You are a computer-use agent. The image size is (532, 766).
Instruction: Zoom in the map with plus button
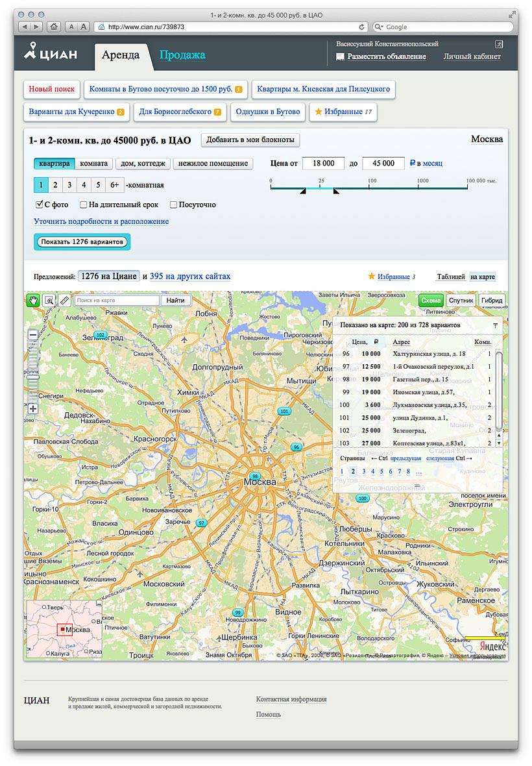[33, 409]
